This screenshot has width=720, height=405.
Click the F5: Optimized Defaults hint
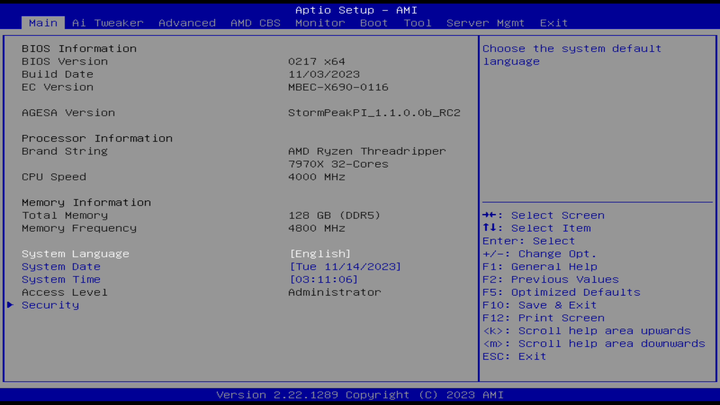pyautogui.click(x=561, y=292)
